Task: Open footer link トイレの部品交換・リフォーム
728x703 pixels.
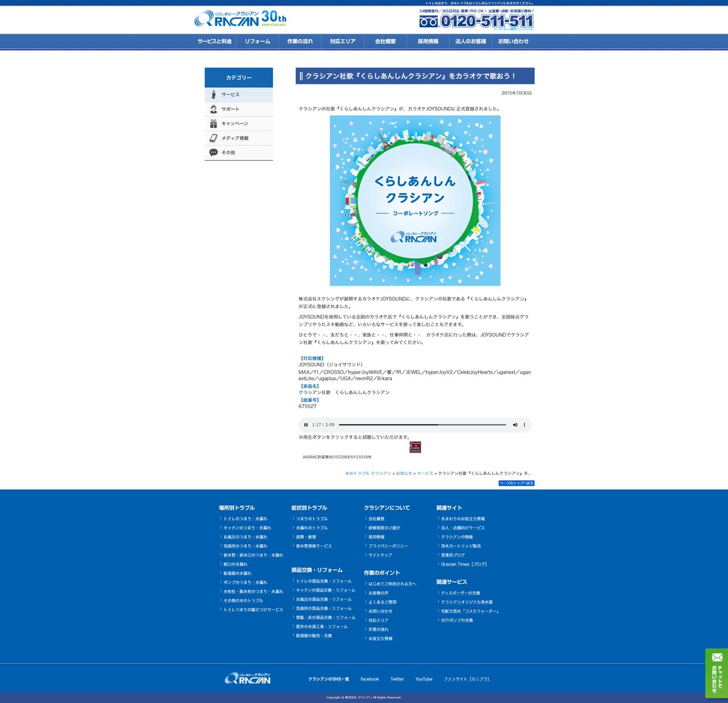Action: (x=323, y=581)
